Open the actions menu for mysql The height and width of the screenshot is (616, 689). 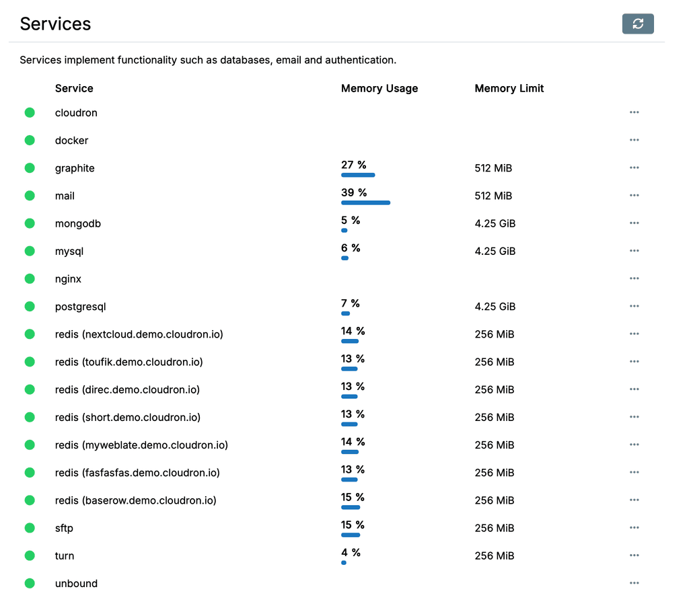pos(634,251)
